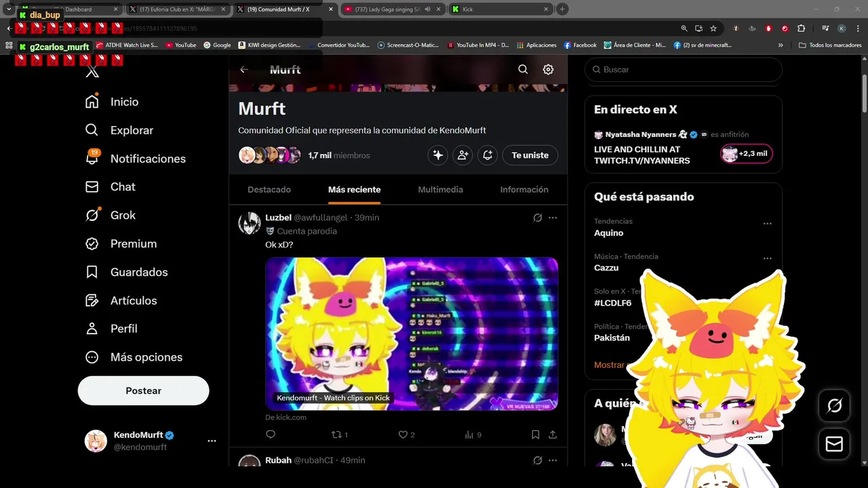Open the Información tab

coord(524,190)
